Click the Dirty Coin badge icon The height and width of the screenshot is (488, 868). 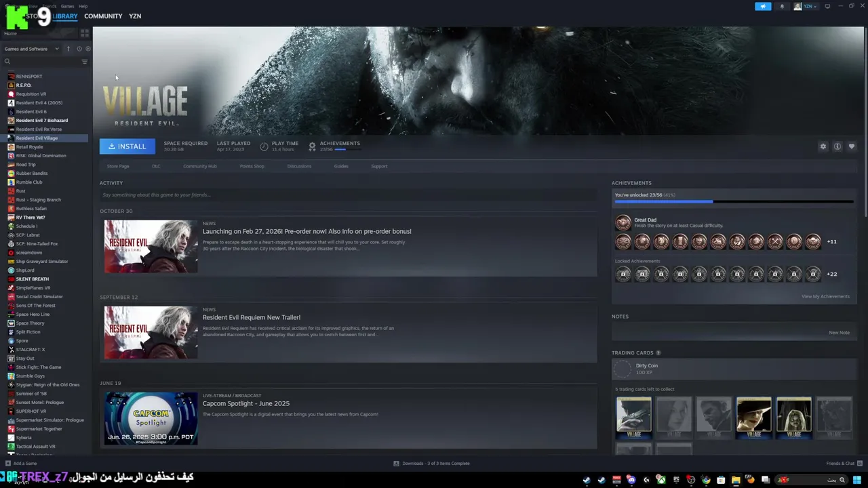(623, 369)
